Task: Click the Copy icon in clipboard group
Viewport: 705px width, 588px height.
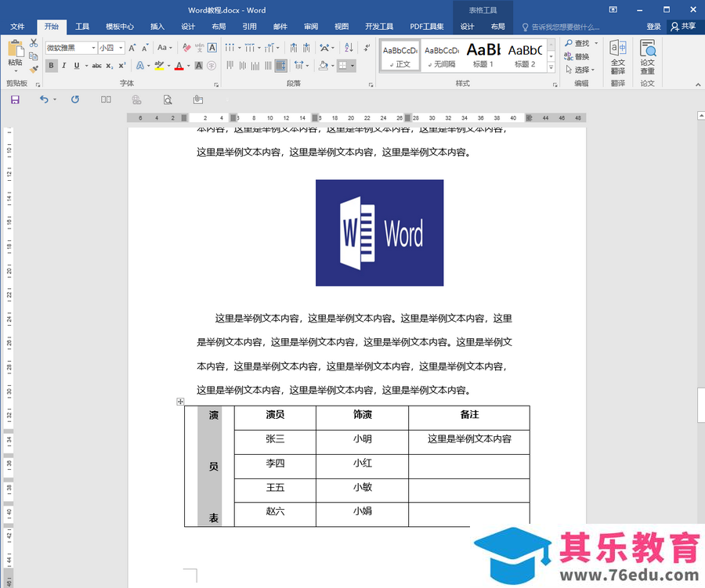Action: pos(33,56)
